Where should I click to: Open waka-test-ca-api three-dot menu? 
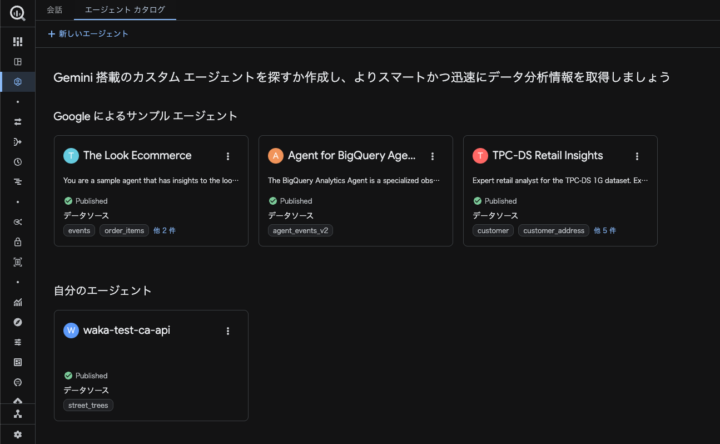[228, 331]
